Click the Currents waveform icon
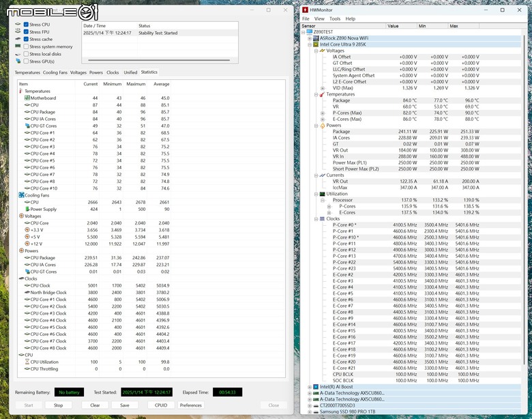 pyautogui.click(x=322, y=175)
